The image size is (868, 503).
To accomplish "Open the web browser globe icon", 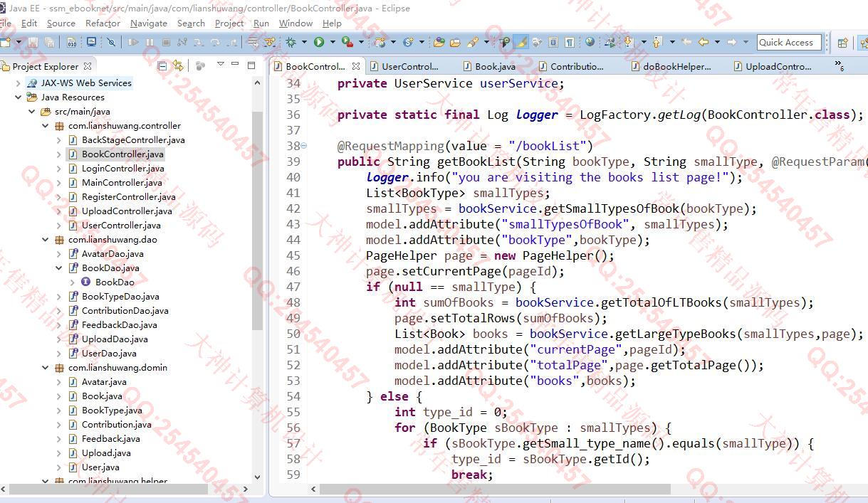I will coord(590,43).
